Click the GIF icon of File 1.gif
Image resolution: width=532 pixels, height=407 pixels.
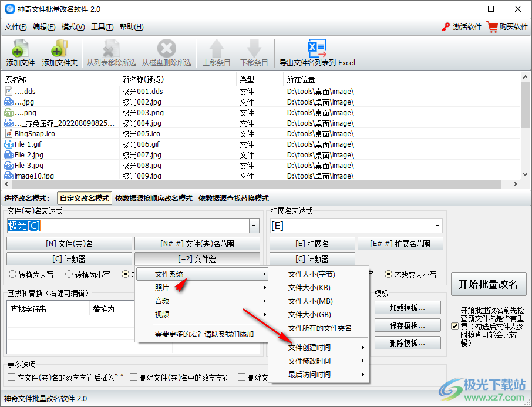[9, 144]
